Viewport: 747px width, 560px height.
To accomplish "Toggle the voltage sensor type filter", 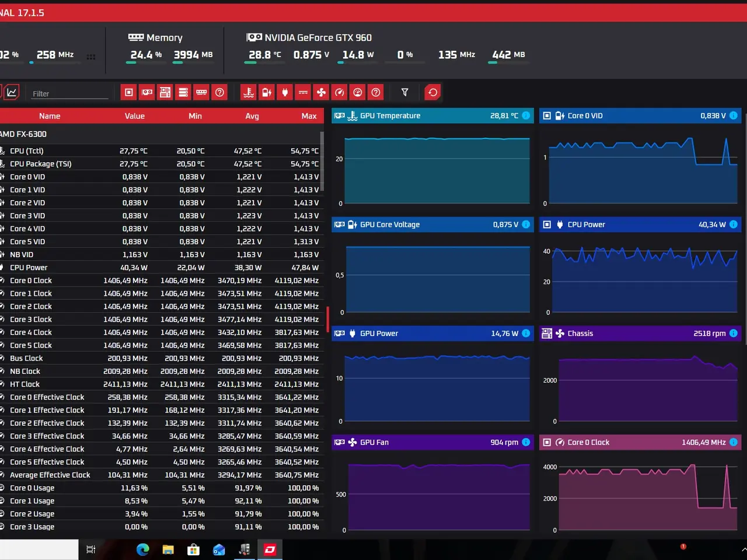I will 267,92.
